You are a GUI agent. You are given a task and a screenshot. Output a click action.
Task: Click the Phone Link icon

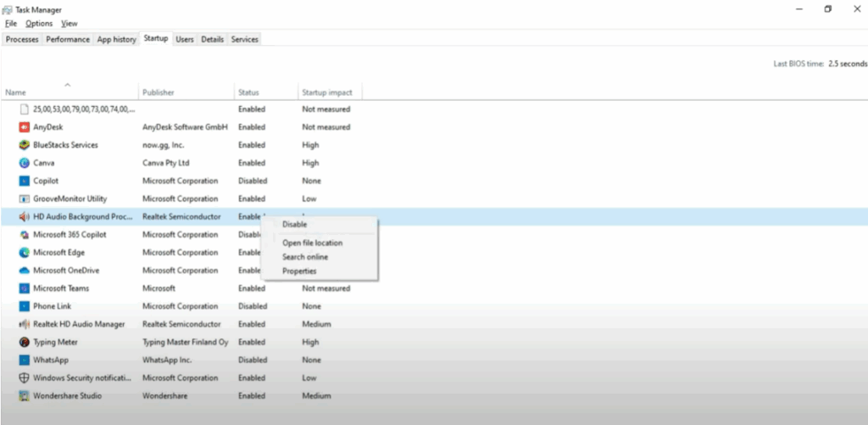[24, 306]
